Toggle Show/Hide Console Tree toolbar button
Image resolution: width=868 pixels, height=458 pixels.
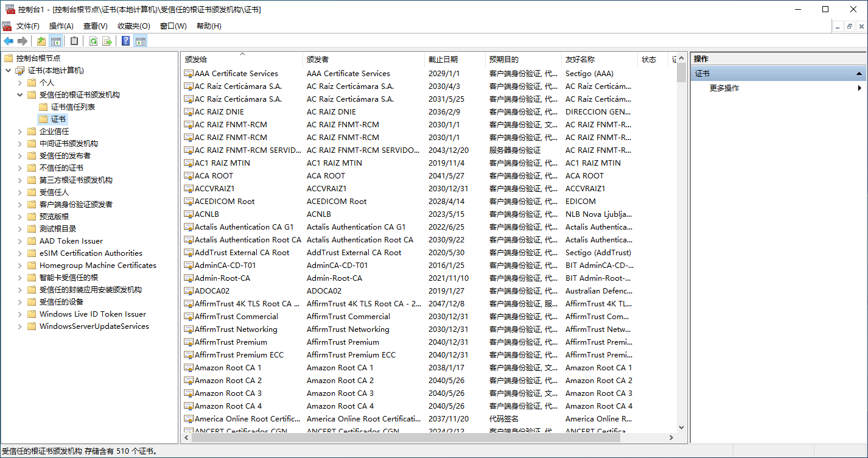[x=56, y=41]
